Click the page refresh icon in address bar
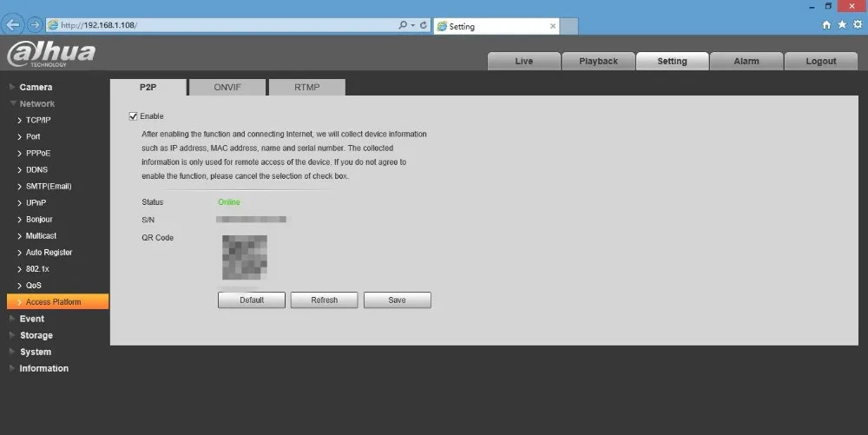This screenshot has width=868, height=435. tap(424, 25)
